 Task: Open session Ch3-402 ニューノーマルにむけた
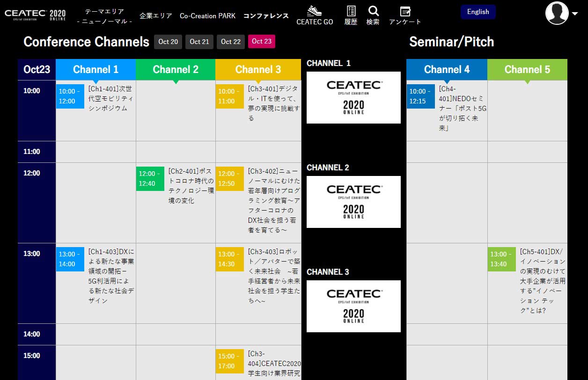point(274,200)
